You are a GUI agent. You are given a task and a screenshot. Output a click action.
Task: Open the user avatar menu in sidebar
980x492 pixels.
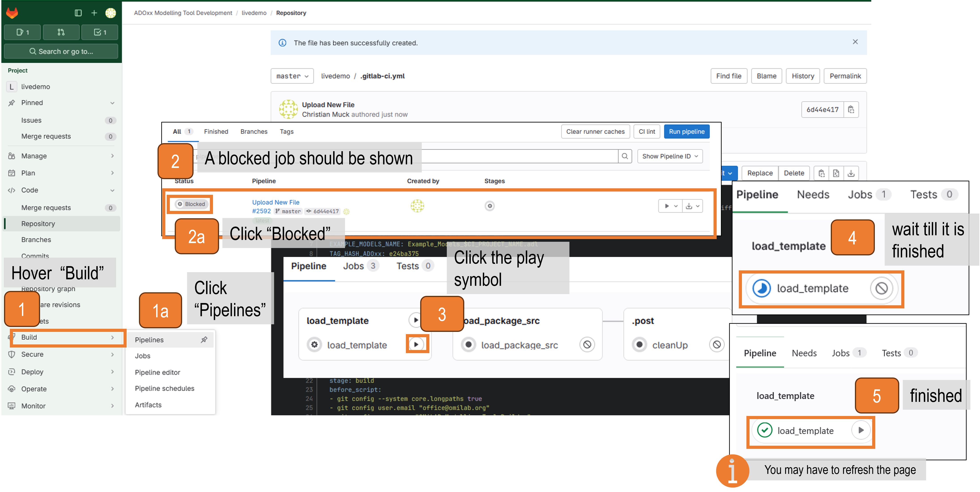click(111, 13)
